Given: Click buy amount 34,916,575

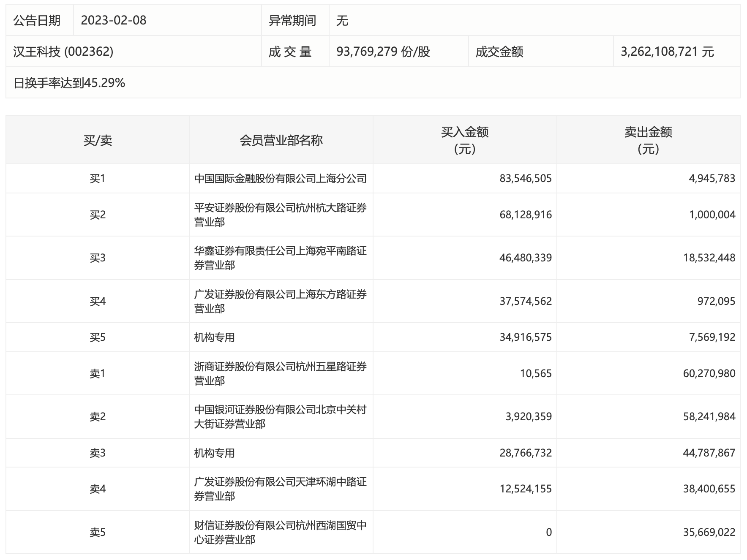Looking at the screenshot, I should [x=526, y=337].
